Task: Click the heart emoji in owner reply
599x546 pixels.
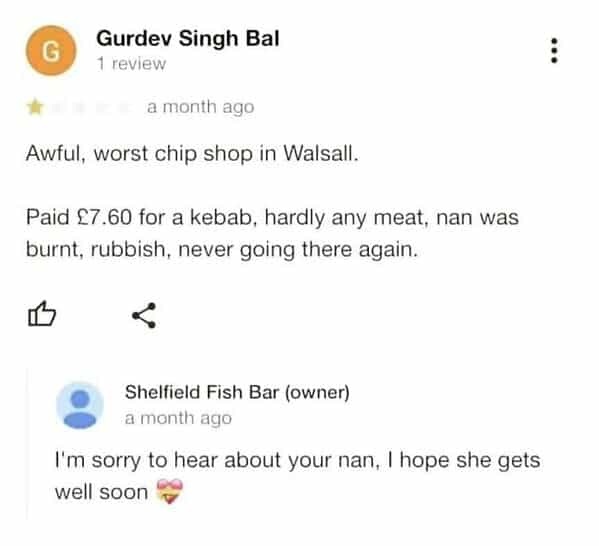Action: click(x=170, y=492)
